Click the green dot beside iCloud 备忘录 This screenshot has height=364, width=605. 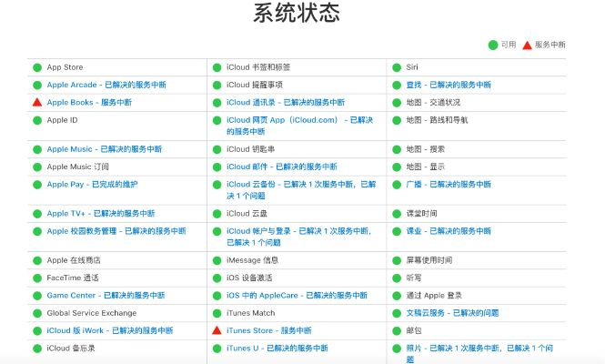[37, 349]
